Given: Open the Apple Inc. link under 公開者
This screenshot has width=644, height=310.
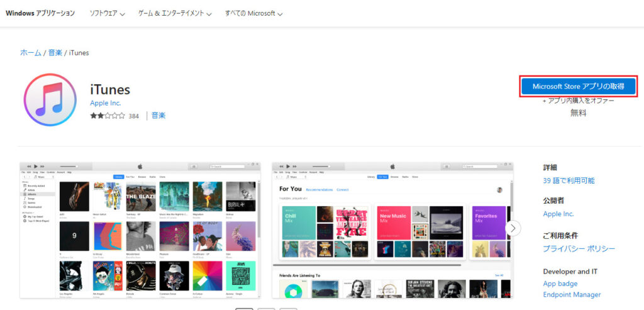Looking at the screenshot, I should point(558,214).
